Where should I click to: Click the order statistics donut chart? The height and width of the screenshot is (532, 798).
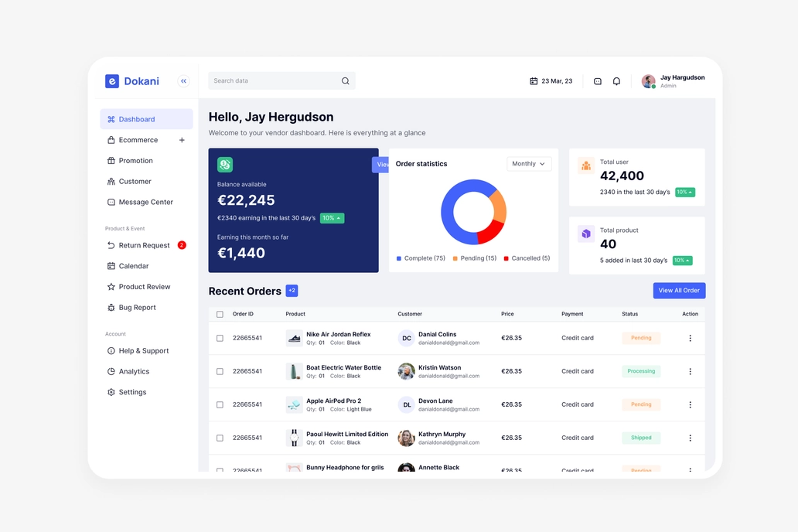click(473, 212)
